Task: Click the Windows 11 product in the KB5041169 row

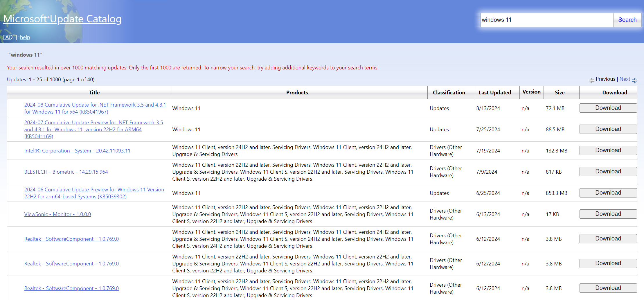Action: tap(186, 130)
